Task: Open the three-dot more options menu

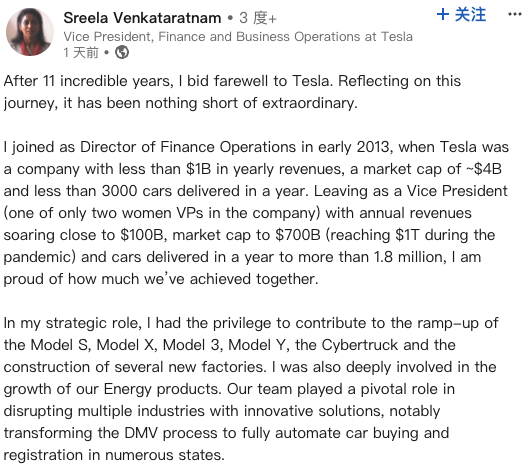Action: pos(514,14)
